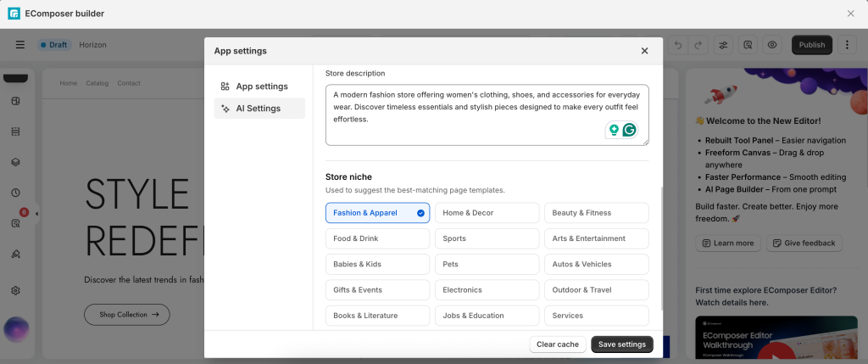Click the rocket illustration in welcome panel
868x364 pixels.
click(719, 95)
